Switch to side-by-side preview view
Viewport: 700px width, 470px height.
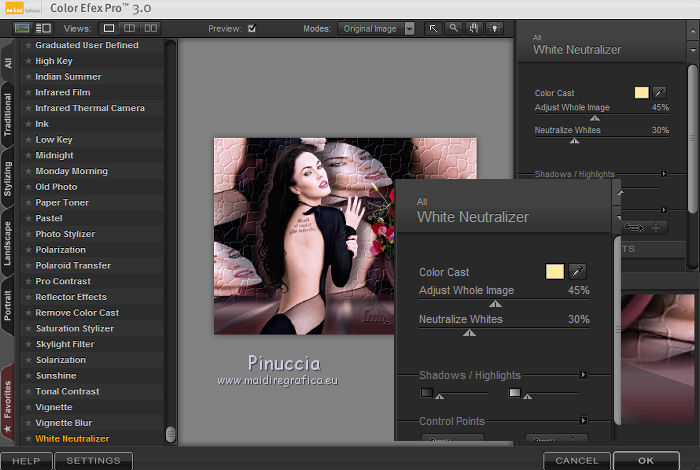[x=150, y=29]
